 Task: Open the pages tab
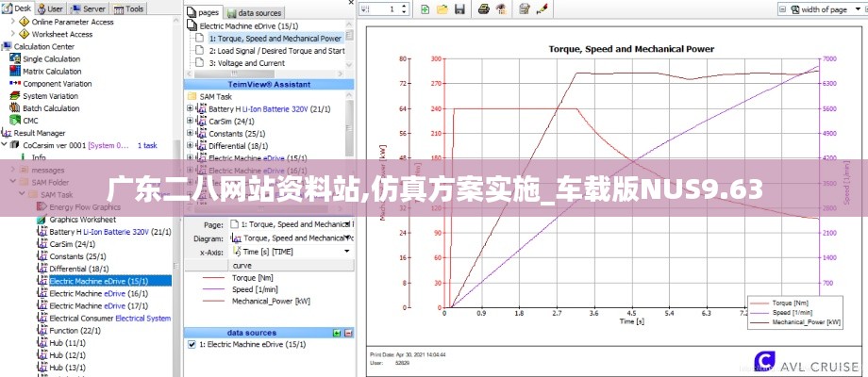click(203, 12)
